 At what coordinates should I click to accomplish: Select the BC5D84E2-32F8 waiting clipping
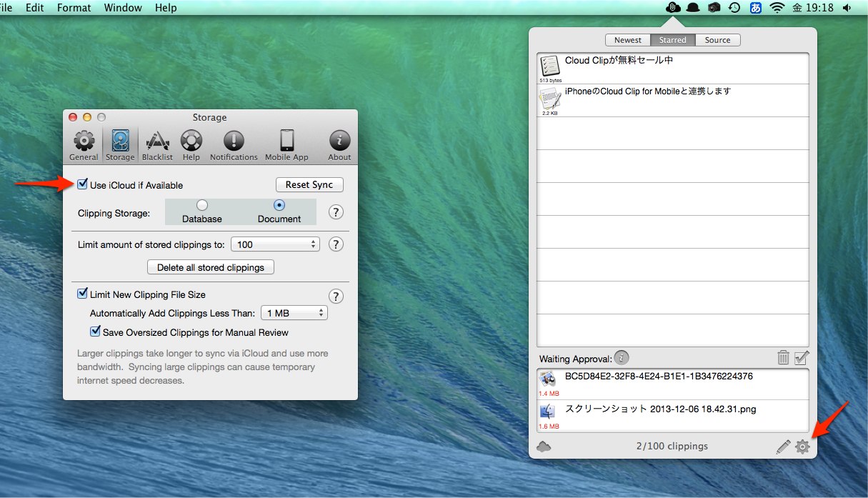(673, 384)
